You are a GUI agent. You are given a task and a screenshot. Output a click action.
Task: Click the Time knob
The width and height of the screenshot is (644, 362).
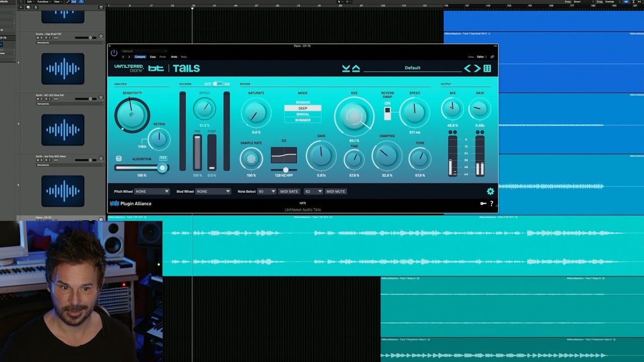[354, 160]
